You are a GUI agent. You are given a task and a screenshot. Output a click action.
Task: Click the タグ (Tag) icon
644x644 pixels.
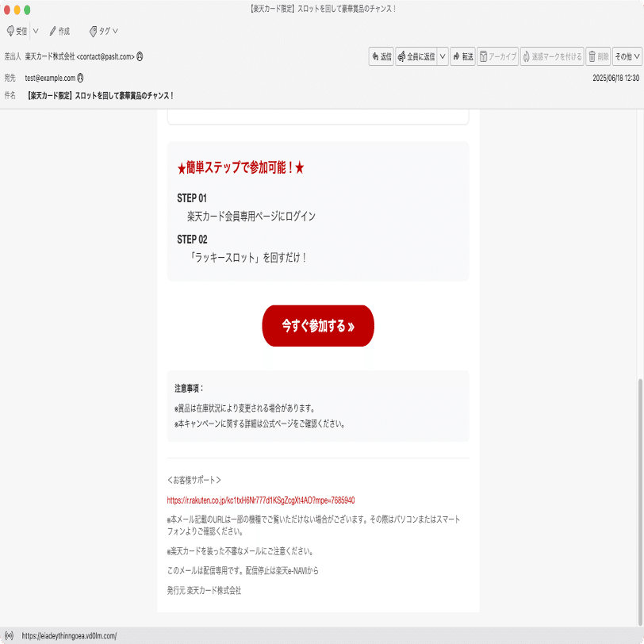click(93, 32)
